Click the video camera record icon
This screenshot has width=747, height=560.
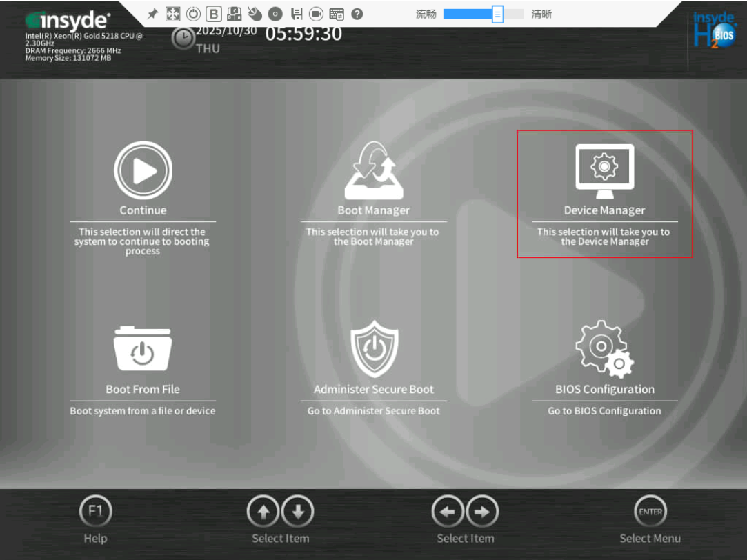click(316, 14)
